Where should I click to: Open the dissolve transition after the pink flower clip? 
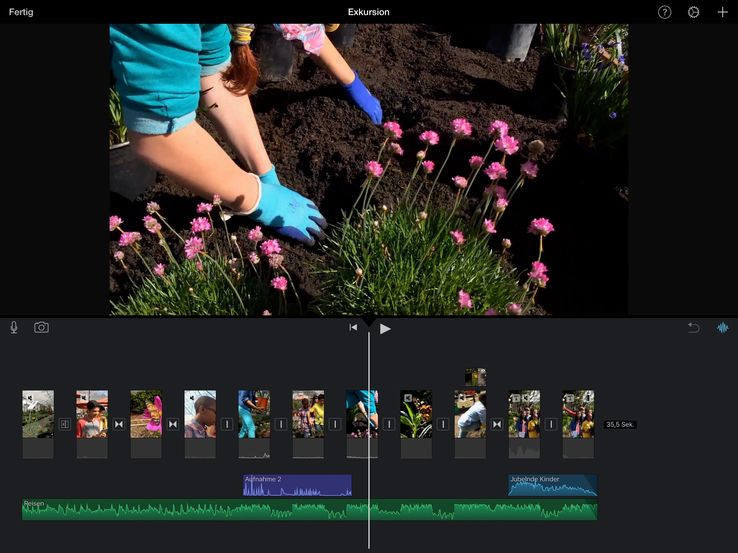point(173,425)
